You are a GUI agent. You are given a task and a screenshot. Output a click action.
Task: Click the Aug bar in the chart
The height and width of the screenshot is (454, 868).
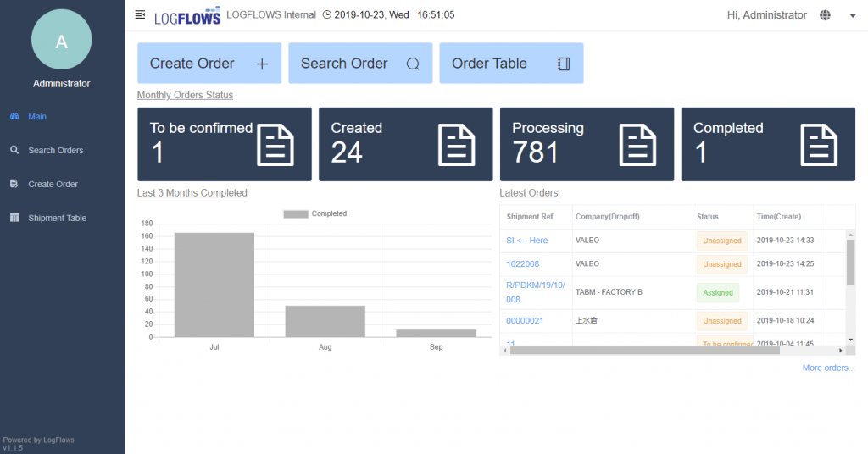[x=325, y=321]
